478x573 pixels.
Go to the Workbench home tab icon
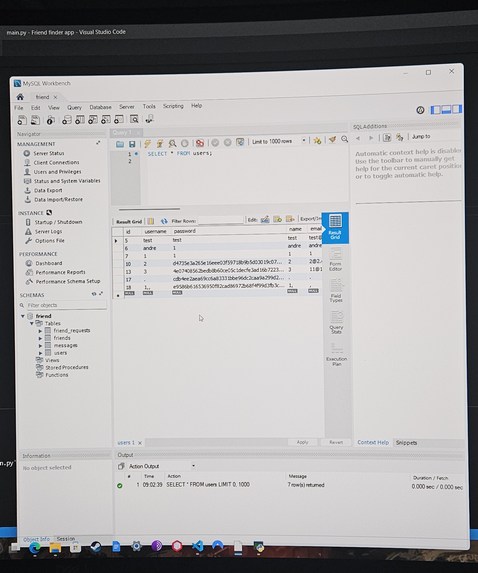(20, 97)
